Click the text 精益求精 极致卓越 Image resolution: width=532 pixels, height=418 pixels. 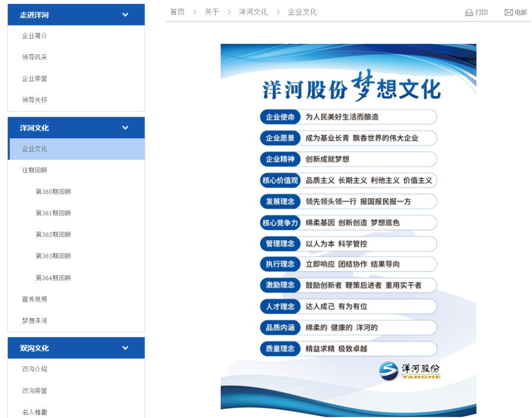point(336,349)
